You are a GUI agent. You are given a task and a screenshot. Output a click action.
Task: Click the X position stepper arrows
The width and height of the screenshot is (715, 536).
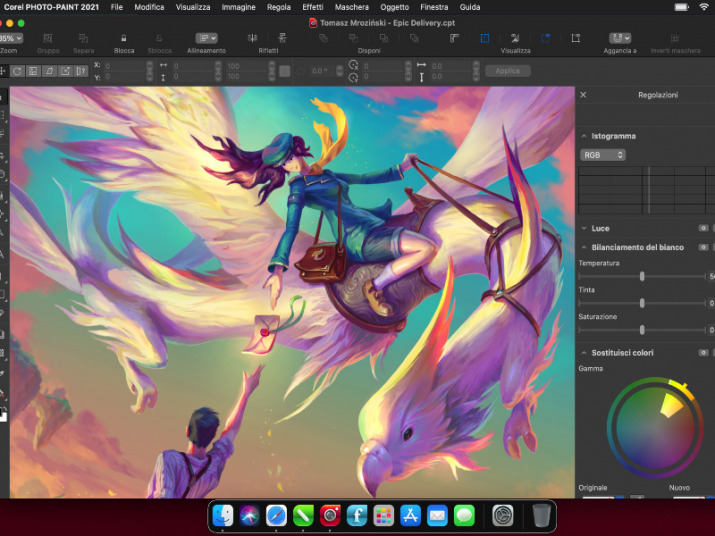(x=150, y=66)
